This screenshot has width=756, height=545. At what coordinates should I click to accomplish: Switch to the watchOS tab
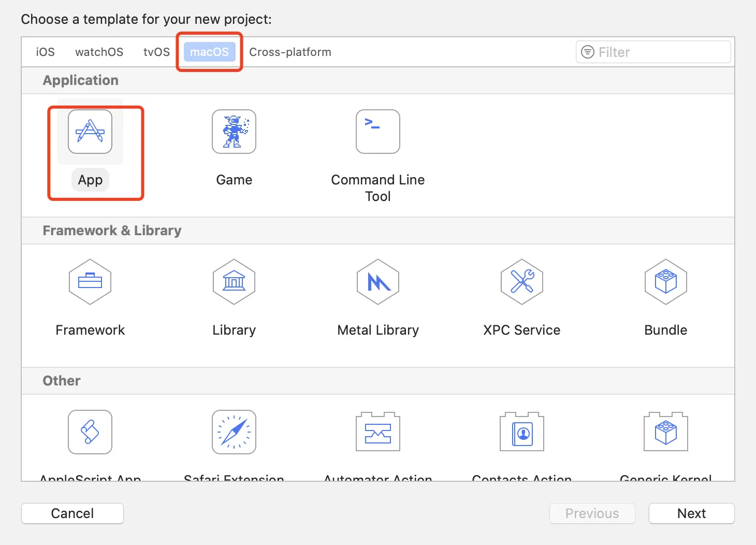[x=99, y=52]
